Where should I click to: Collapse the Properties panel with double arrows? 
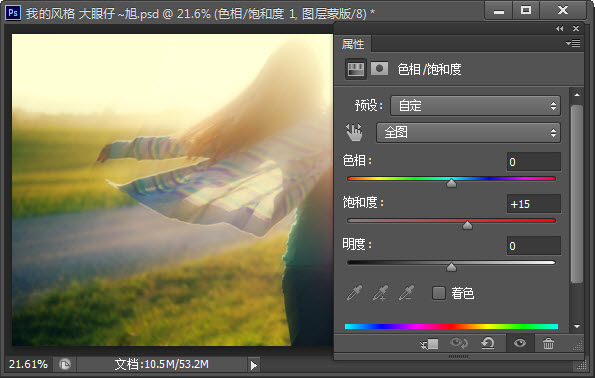pos(559,28)
